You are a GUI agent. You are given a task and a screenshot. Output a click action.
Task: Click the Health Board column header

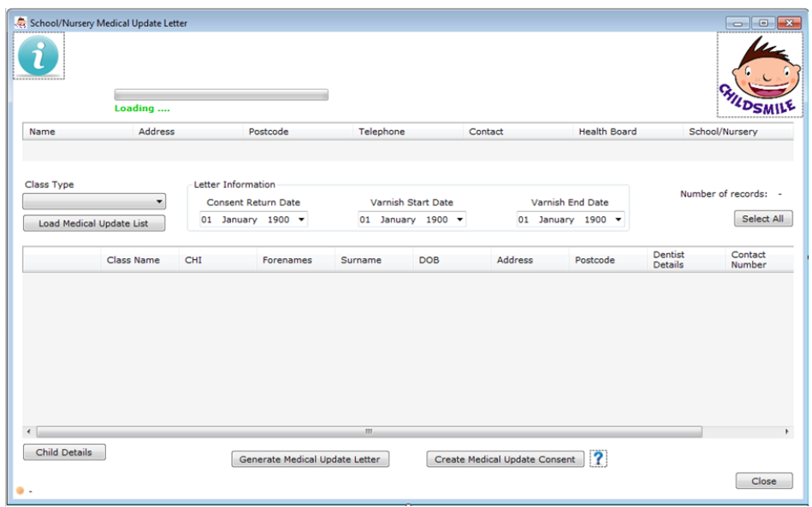(608, 132)
